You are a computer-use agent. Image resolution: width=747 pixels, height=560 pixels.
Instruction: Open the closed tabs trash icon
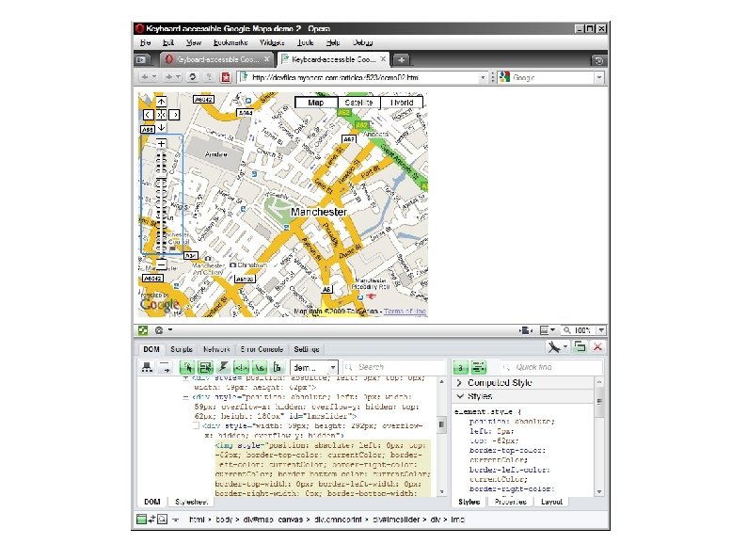[599, 60]
